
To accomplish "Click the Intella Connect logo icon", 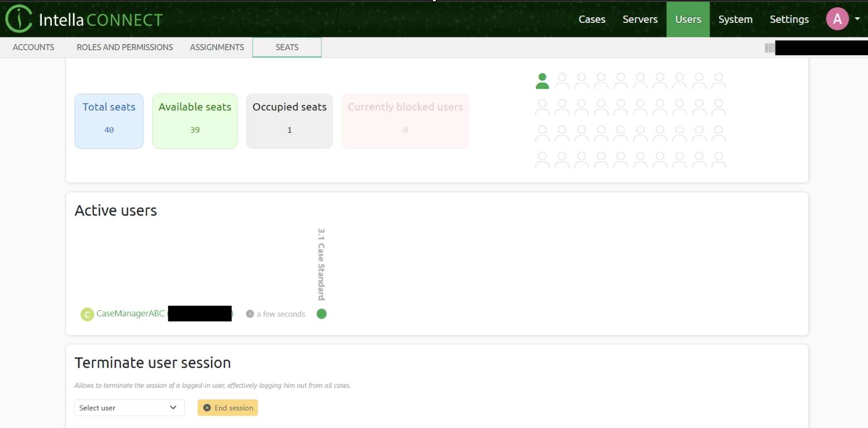I will pyautogui.click(x=18, y=19).
